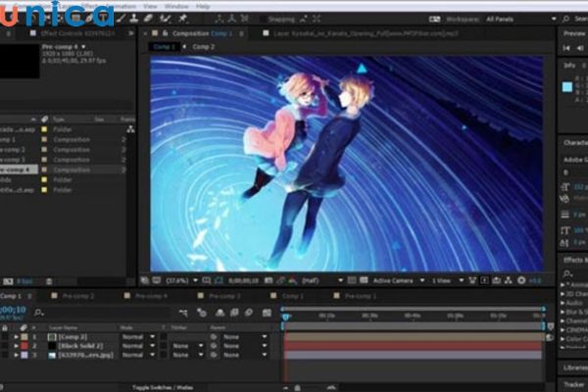Open the Libraries panel
Image resolution: width=588 pixels, height=392 pixels.
point(574,367)
